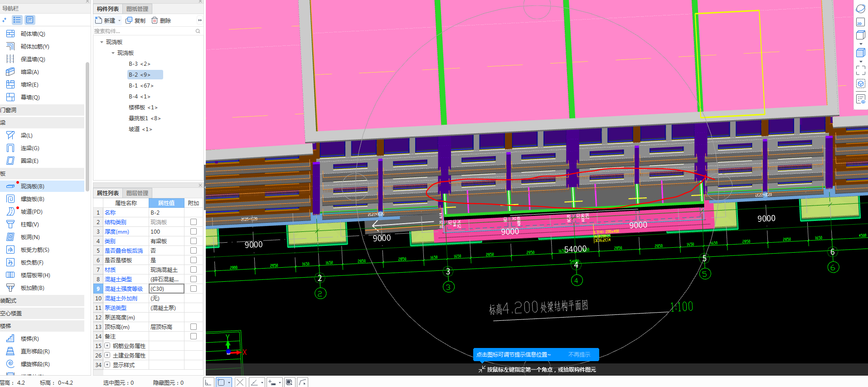The height and width of the screenshot is (387, 868).
Task: Open the 图层管理 tab
Action: pyautogui.click(x=137, y=193)
